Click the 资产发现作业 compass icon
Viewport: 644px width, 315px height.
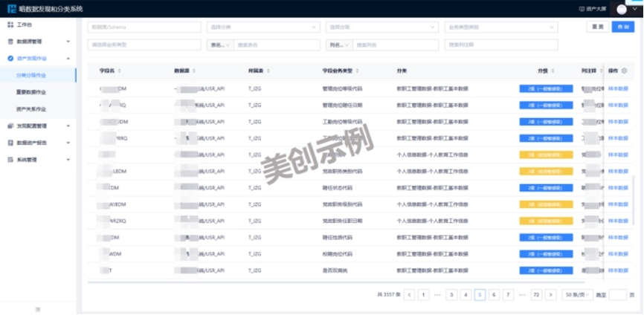[x=10, y=59]
